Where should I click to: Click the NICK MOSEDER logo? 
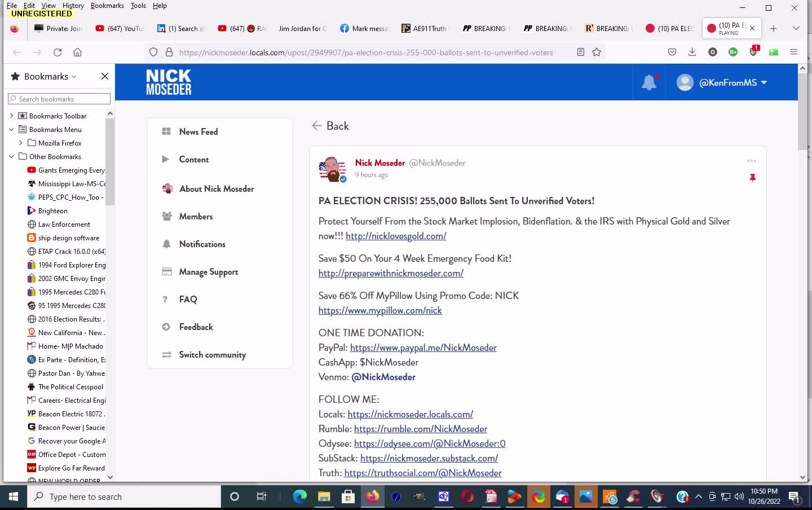point(169,82)
